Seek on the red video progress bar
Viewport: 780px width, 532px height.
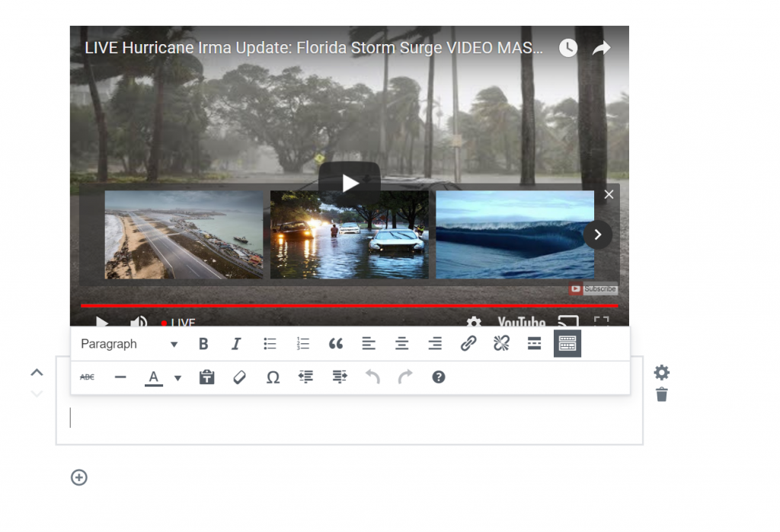click(x=350, y=305)
